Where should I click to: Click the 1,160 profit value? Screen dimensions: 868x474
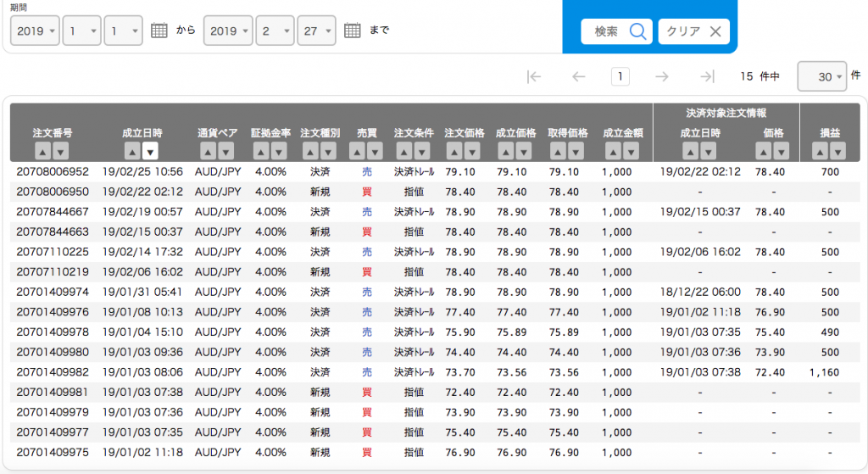(824, 372)
